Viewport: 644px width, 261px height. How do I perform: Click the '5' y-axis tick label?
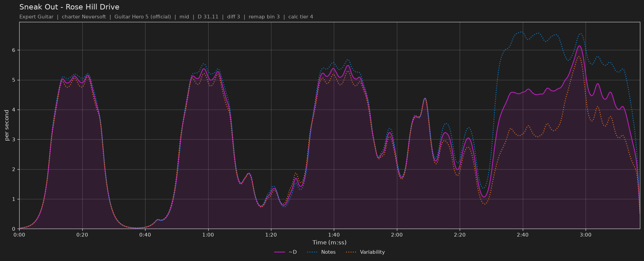click(14, 80)
